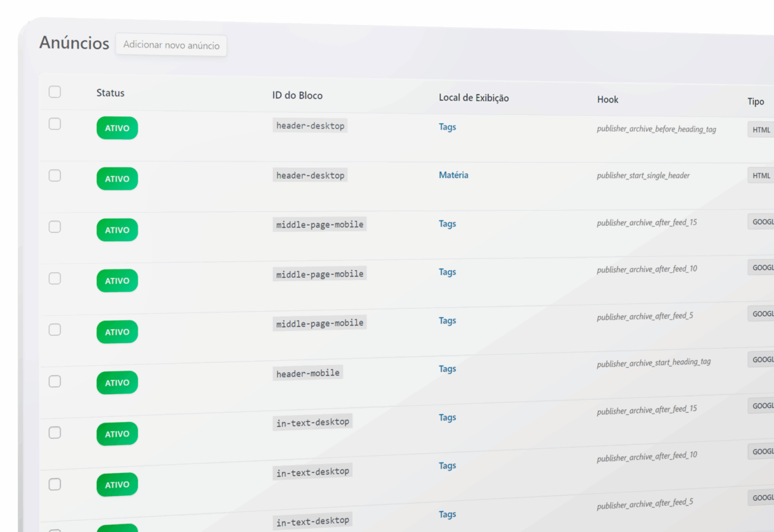Open the Matéria link

click(454, 175)
